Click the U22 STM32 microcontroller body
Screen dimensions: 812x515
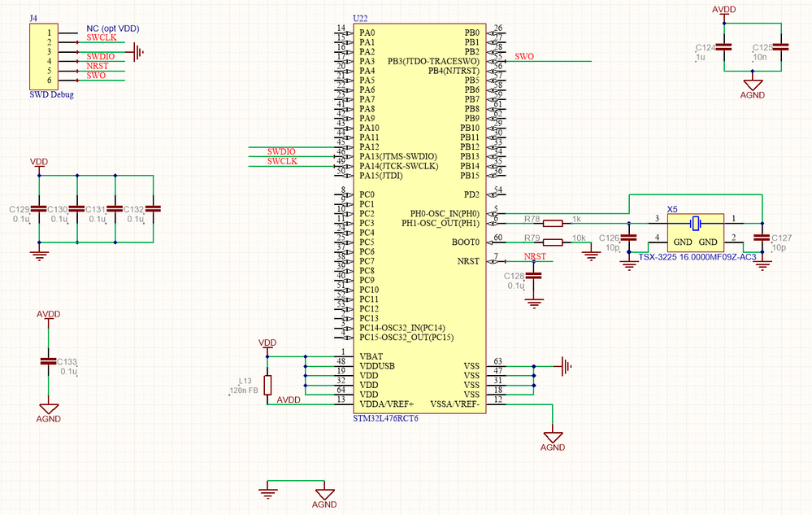[419, 218]
